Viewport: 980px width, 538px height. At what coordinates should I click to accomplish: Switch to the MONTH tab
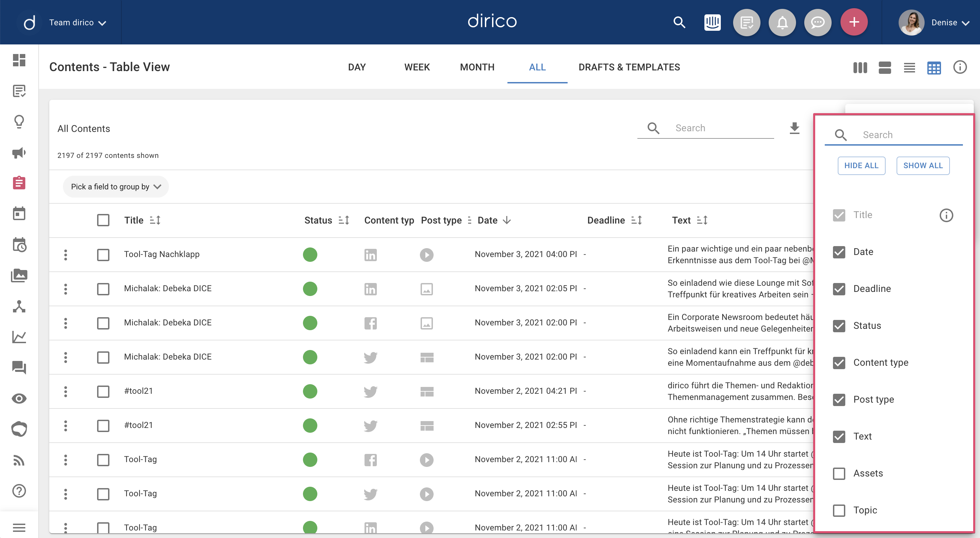coord(477,67)
